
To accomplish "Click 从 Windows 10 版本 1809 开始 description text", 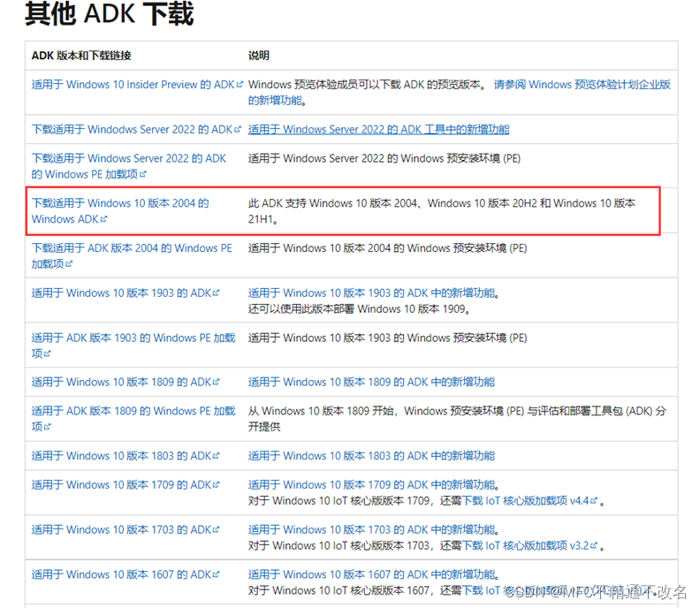I will point(457,419).
